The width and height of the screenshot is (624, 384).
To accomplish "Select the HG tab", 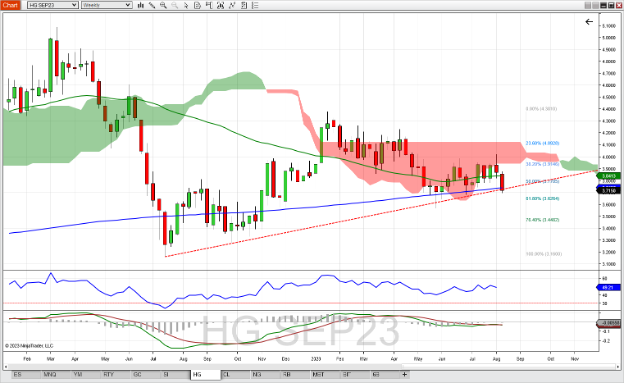I will pos(206,374).
